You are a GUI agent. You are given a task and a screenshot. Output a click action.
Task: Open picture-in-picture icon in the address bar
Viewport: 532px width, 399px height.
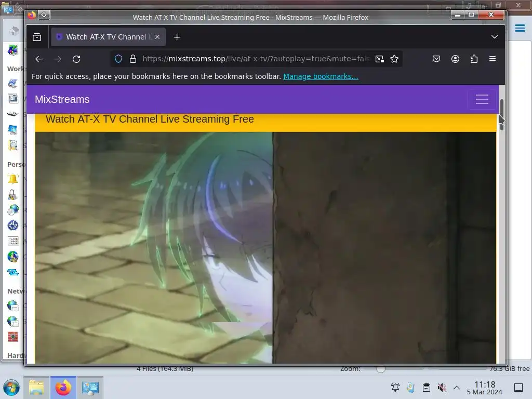[x=380, y=59]
